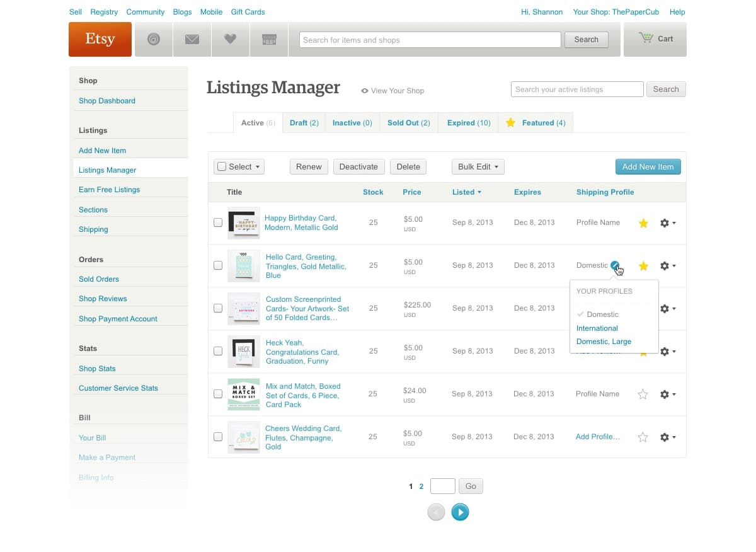Open gear settings for Happy Birthday Card listing
756x552 pixels.
[665, 222]
